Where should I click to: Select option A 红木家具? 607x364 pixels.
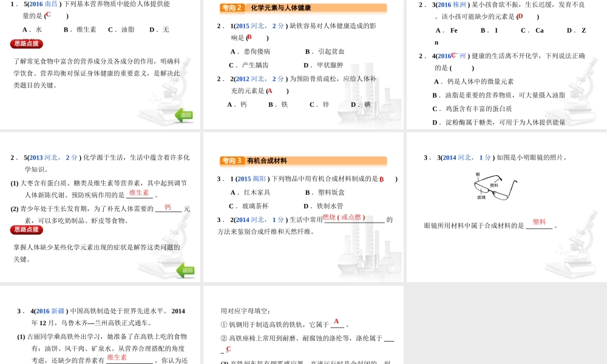pos(251,193)
